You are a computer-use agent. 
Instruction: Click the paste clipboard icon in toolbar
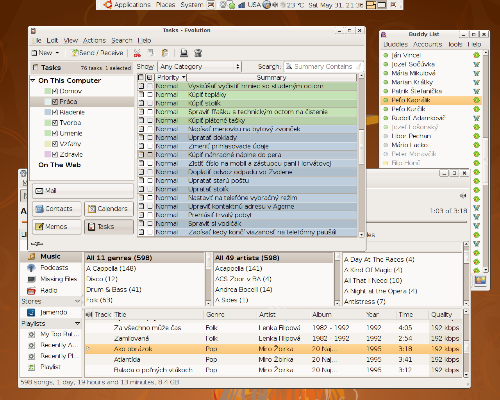pyautogui.click(x=165, y=53)
